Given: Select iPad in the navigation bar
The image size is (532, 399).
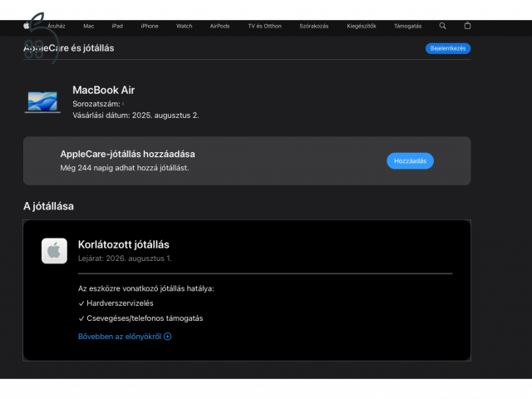Looking at the screenshot, I should coord(117,26).
